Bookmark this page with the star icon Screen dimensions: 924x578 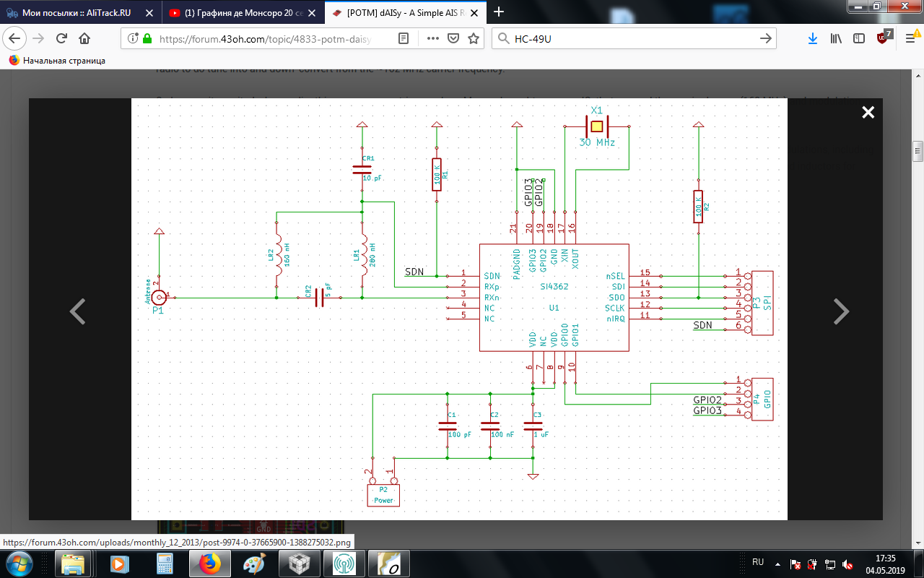click(x=474, y=39)
